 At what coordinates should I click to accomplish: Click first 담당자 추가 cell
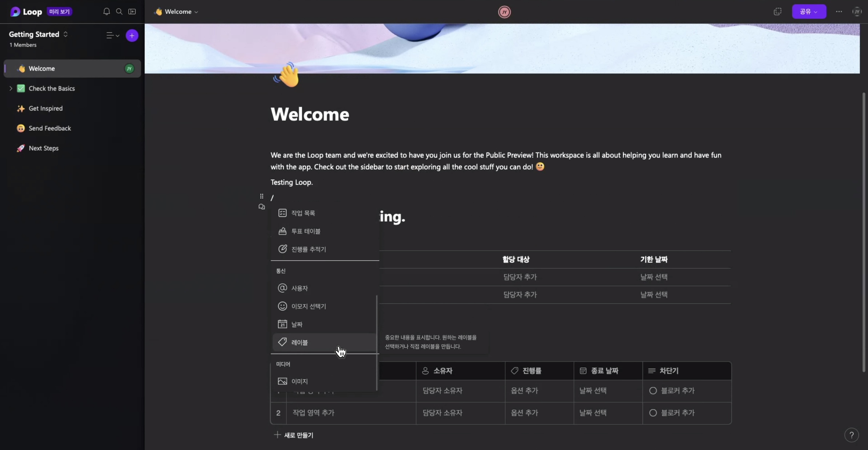coord(520,277)
